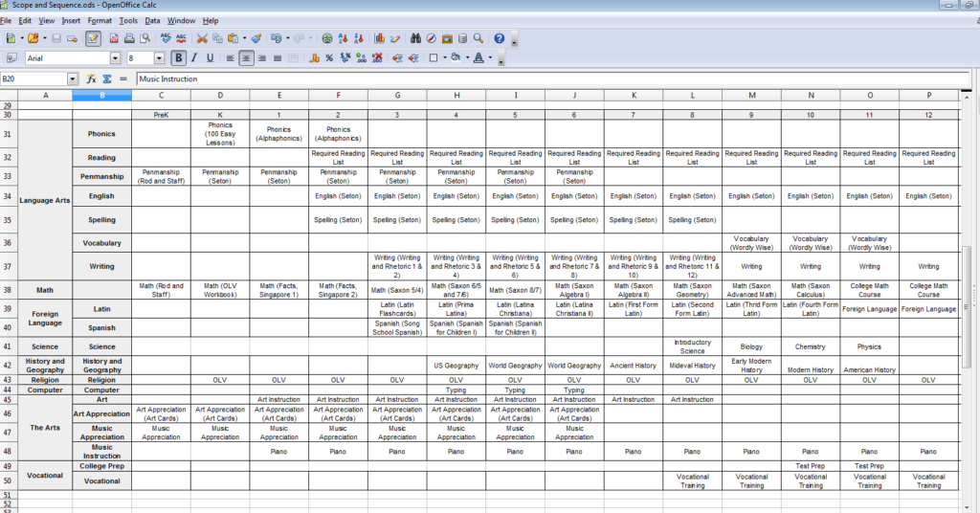Toggle AutoSpellcheck (red wavy ABC)
980x513 pixels.
point(181,38)
